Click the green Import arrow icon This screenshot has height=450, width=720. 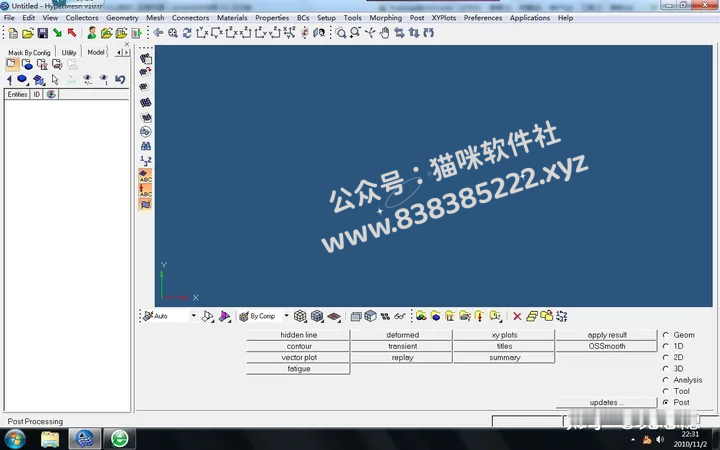point(57,33)
